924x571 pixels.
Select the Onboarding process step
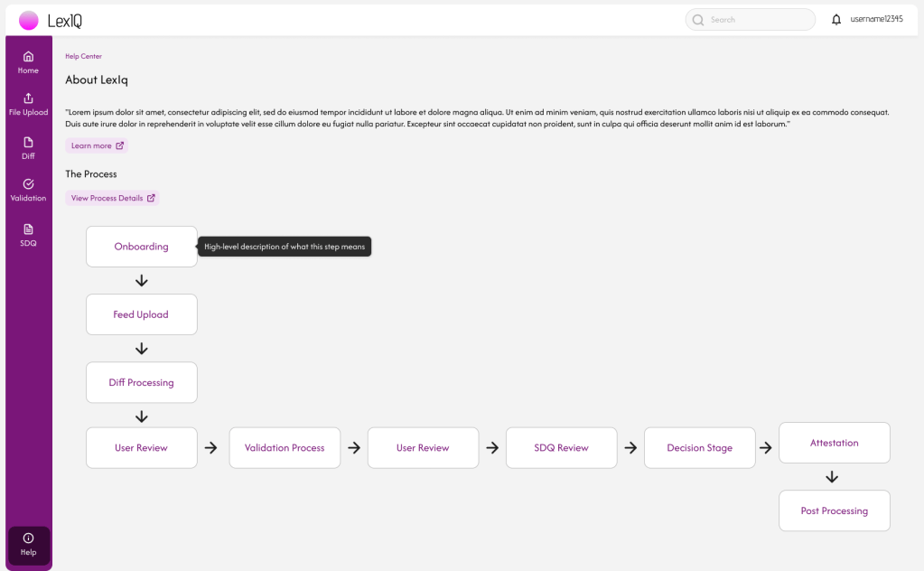[141, 247]
